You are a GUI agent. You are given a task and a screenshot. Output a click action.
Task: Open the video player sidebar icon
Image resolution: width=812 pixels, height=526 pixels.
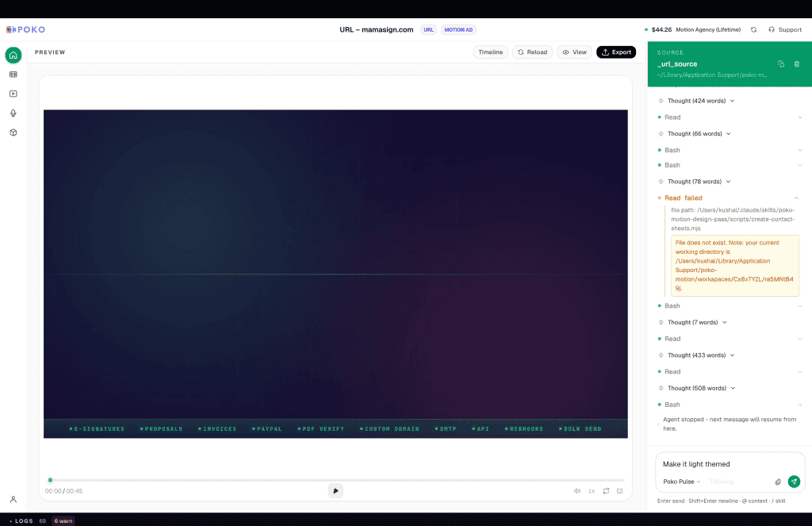tap(13, 94)
